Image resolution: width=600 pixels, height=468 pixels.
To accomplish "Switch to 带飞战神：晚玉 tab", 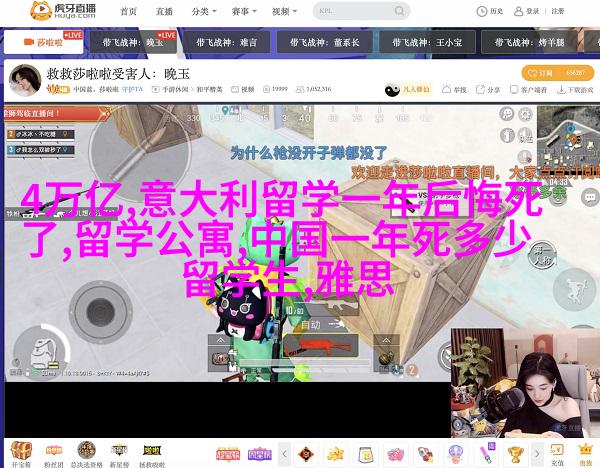I will [x=133, y=42].
